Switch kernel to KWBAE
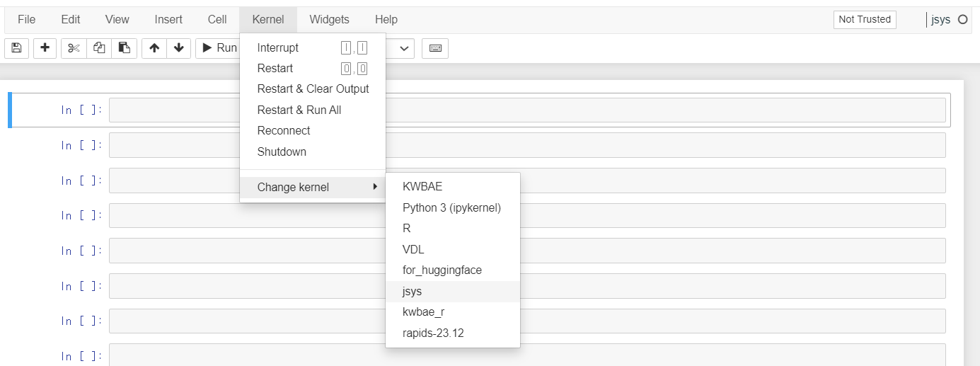The image size is (980, 366). 453,187
